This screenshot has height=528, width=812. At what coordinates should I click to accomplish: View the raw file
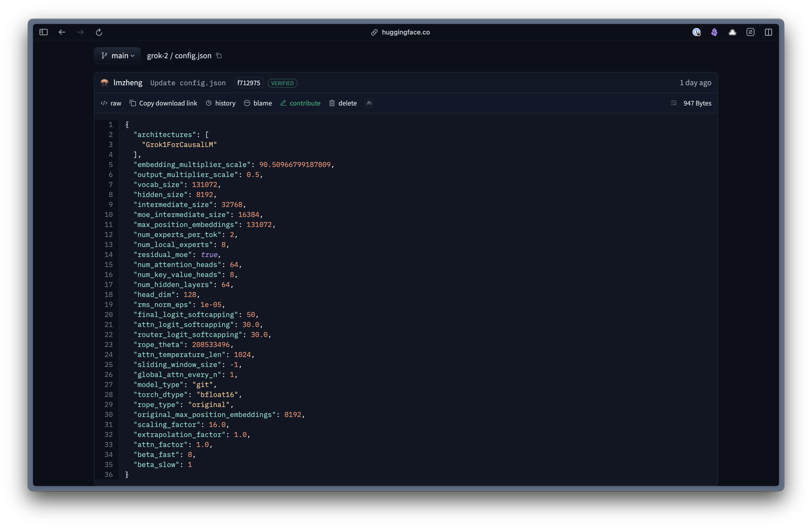(111, 103)
